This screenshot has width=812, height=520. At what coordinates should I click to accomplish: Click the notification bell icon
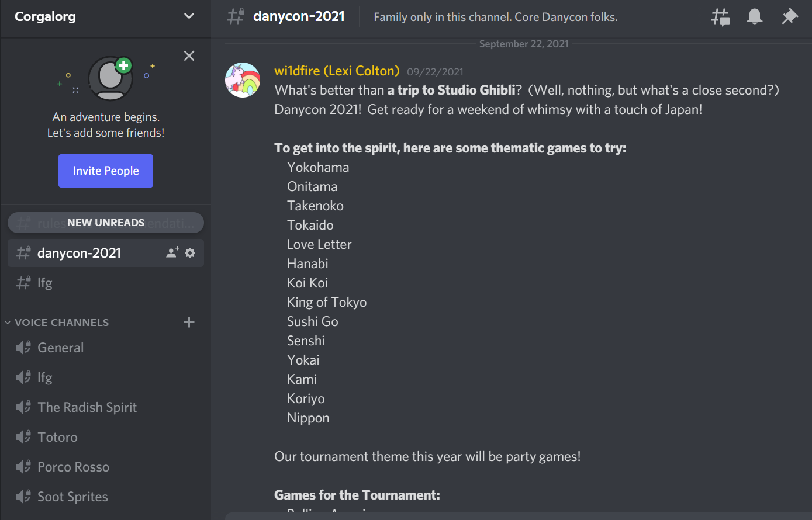(x=755, y=16)
